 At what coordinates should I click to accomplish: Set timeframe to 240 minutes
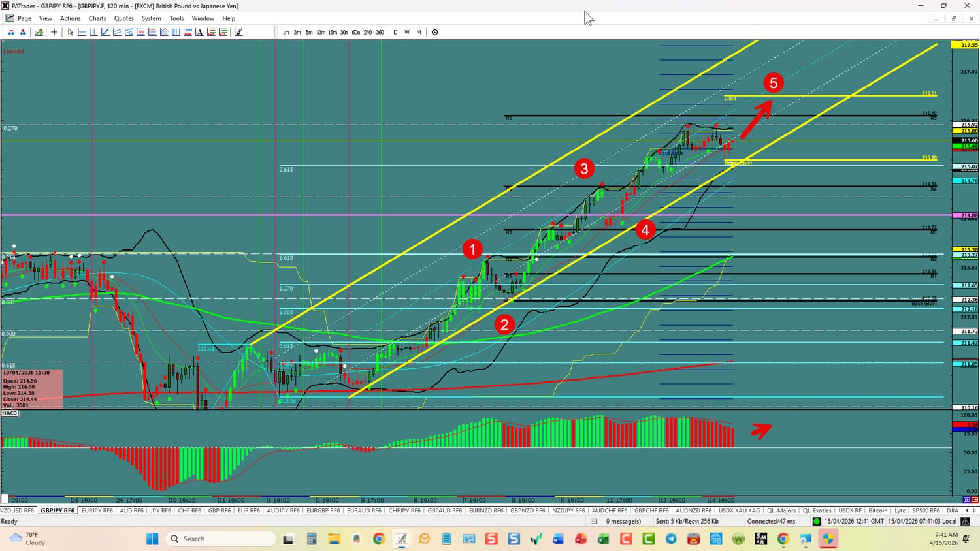pos(367,32)
